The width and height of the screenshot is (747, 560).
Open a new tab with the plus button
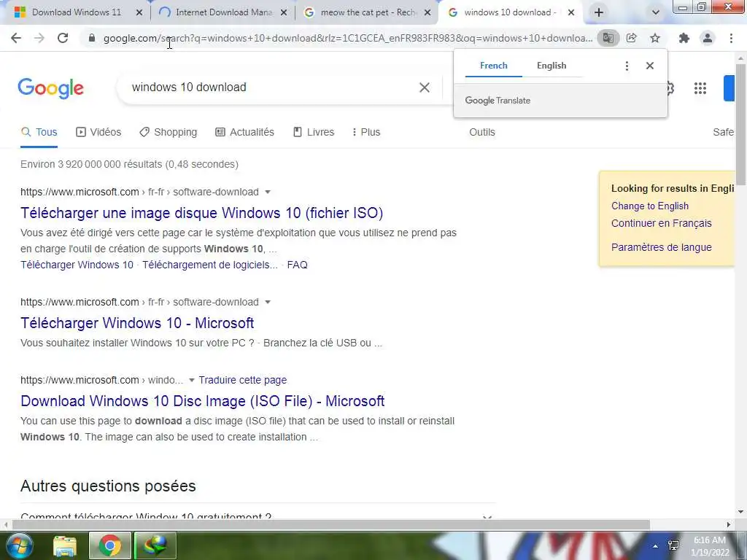point(598,12)
